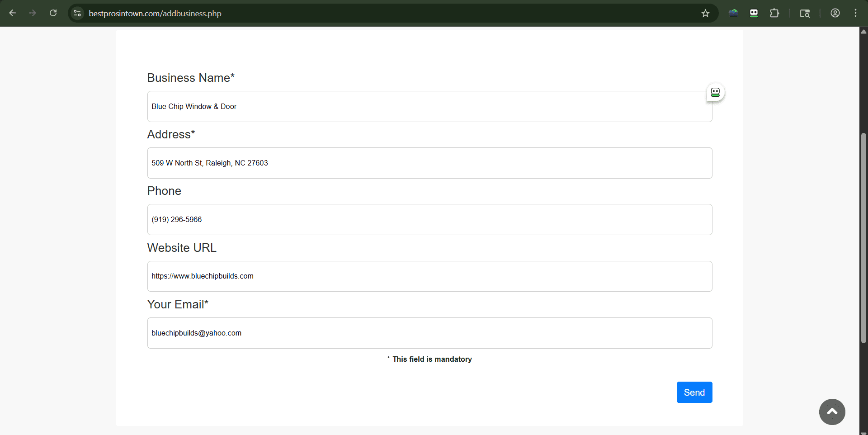The width and height of the screenshot is (868, 435).
Task: Bookmark this page with the star icon
Action: [x=705, y=13]
